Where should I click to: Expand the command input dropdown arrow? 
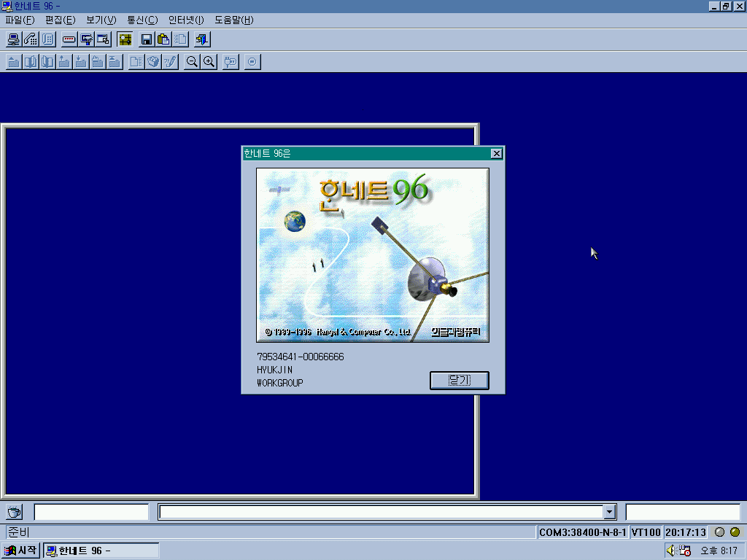[609, 512]
